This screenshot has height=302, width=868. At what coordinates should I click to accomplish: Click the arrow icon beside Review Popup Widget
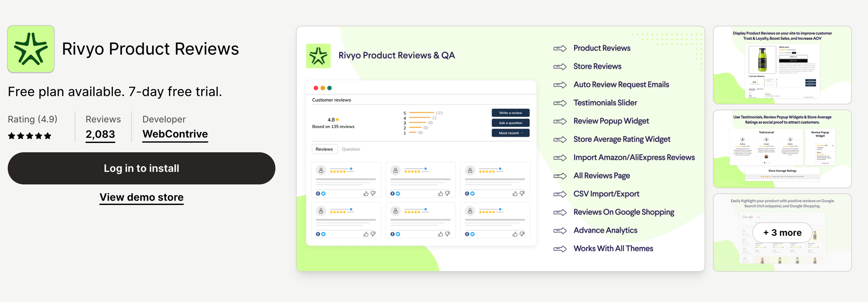(x=560, y=121)
